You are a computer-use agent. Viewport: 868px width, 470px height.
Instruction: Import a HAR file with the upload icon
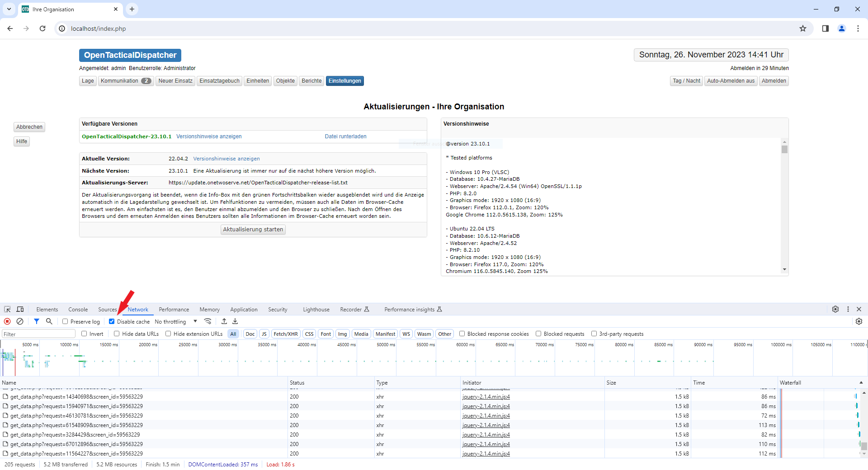[224, 321]
